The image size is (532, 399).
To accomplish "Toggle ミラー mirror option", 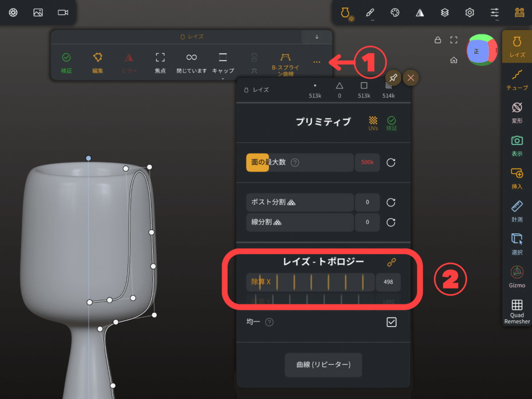I will click(x=129, y=63).
